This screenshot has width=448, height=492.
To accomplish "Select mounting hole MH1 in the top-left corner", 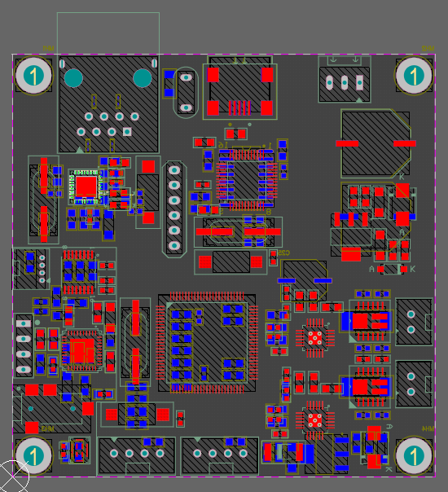I will click(x=33, y=76).
